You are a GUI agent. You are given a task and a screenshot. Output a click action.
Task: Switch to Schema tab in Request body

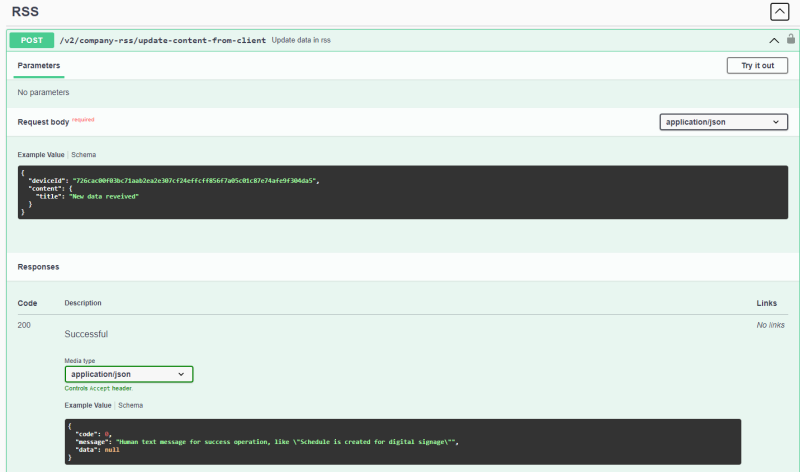pos(83,155)
